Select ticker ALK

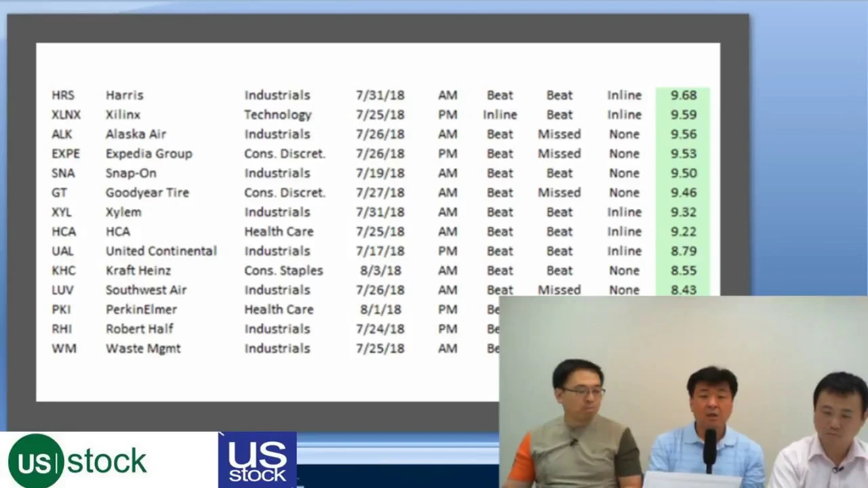62,134
